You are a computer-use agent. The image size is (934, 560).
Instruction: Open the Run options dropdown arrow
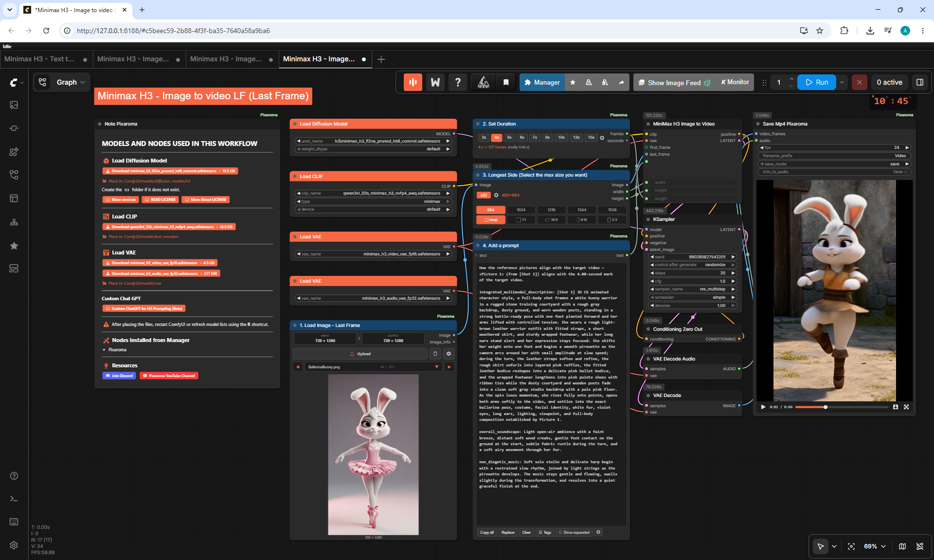point(842,83)
